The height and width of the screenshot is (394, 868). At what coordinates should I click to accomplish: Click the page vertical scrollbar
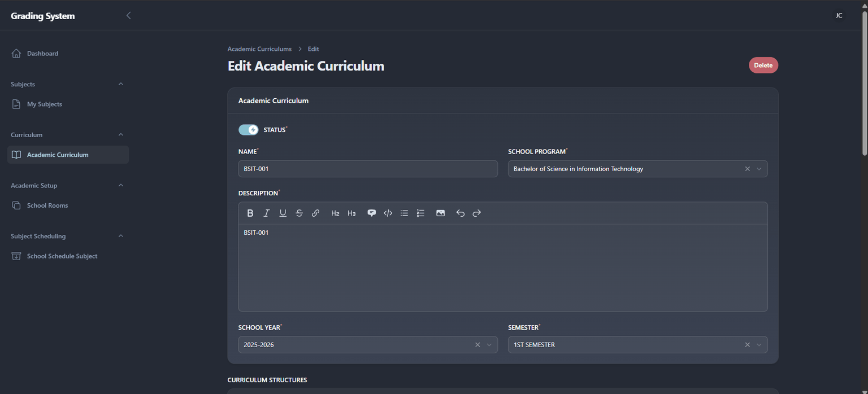tap(864, 83)
